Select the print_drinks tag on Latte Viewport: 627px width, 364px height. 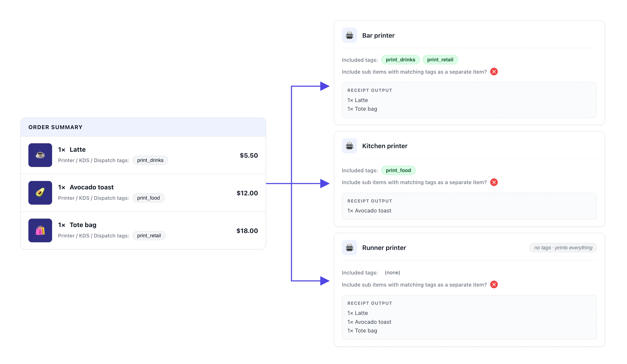pos(150,160)
